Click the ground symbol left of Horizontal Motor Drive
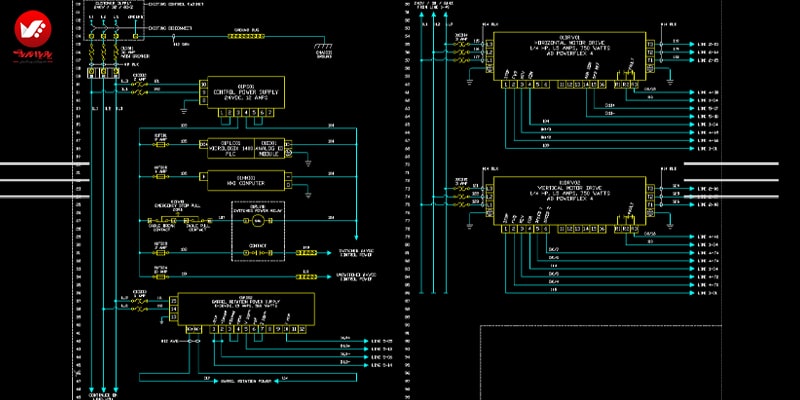800x400 pixels. coord(470,81)
